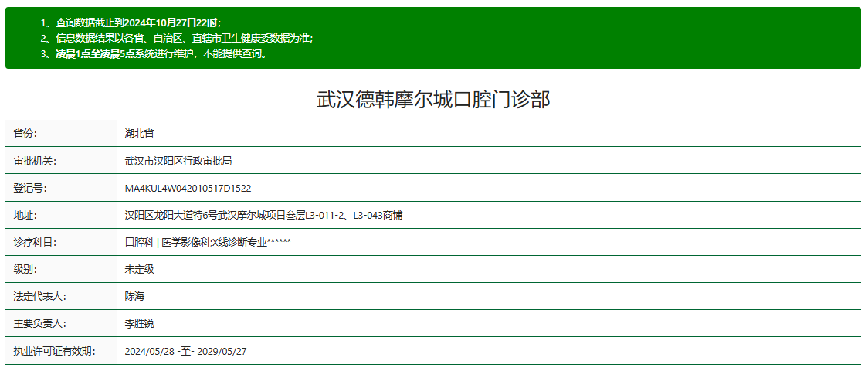
Task: Click the page title 武汉德韩摩尔城口腔门诊部
Action: coord(433,99)
